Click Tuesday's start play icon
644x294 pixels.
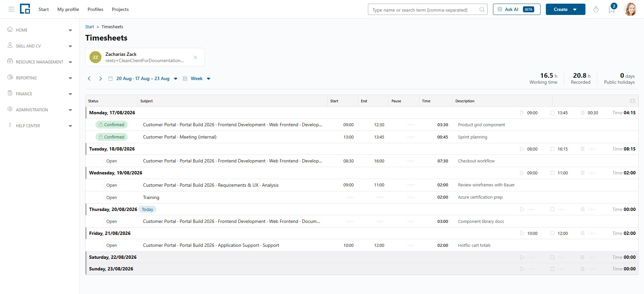(522, 149)
